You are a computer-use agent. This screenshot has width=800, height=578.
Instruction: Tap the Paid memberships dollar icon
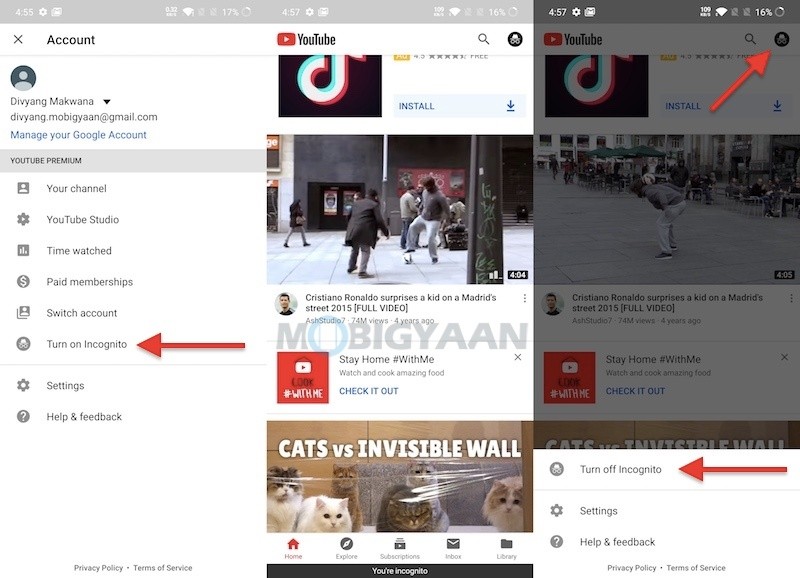(23, 282)
